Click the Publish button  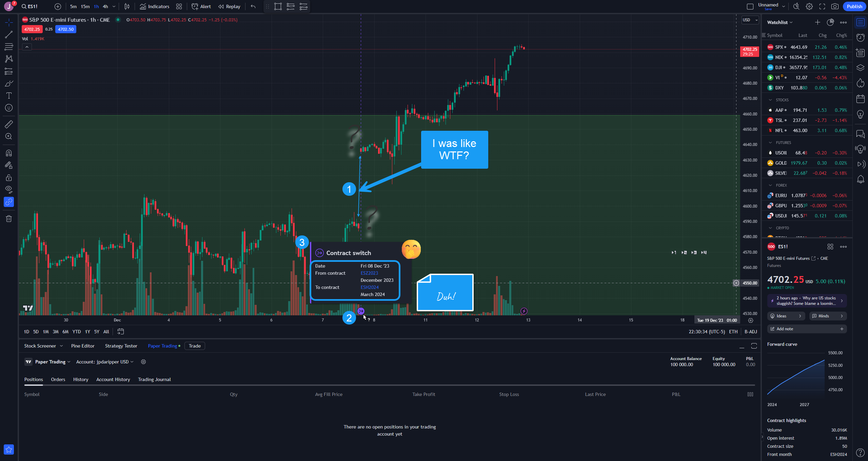(x=854, y=6)
